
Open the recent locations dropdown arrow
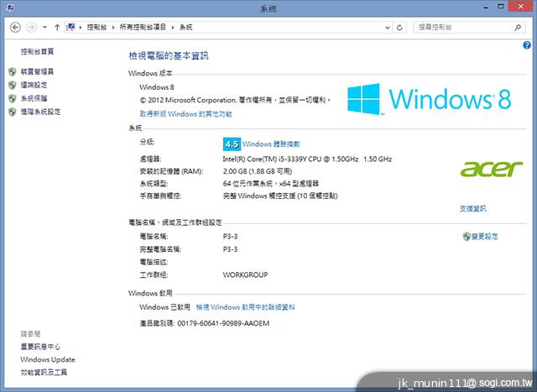click(x=44, y=27)
